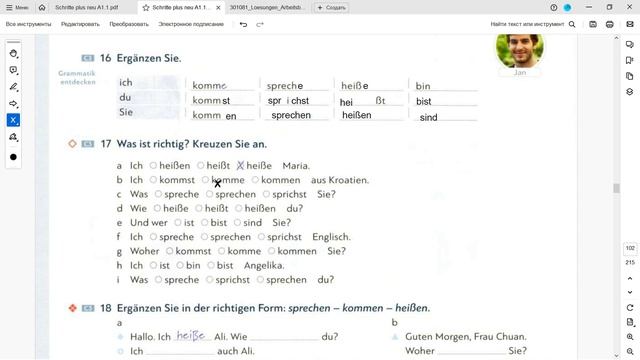Mark 'bin' circle in line h

click(x=180, y=265)
